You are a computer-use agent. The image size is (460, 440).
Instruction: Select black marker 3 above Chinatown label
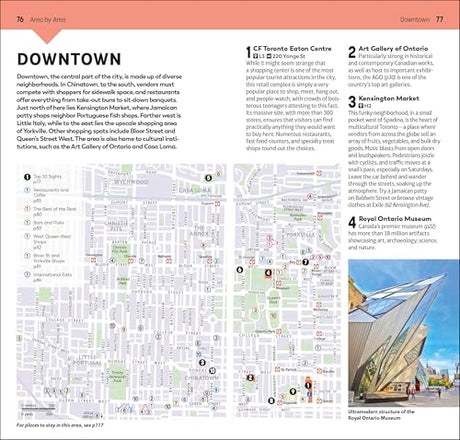tap(202, 363)
